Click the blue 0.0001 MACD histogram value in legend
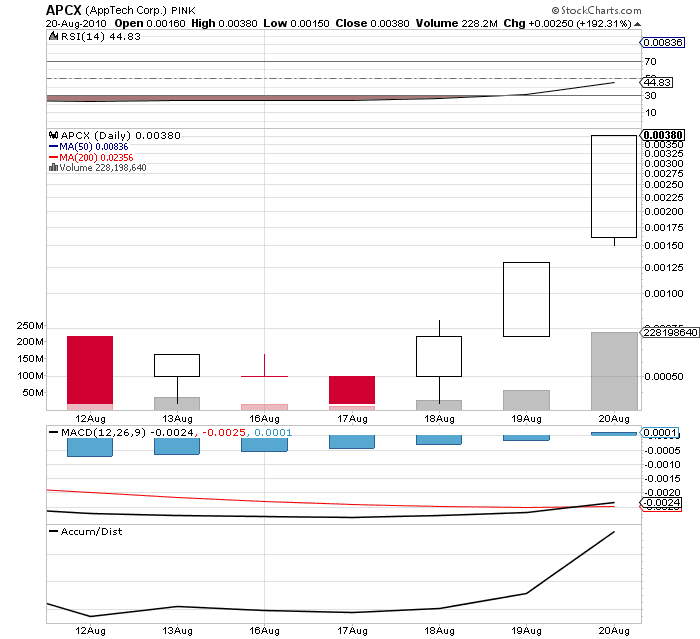The image size is (700, 639). pos(273,432)
